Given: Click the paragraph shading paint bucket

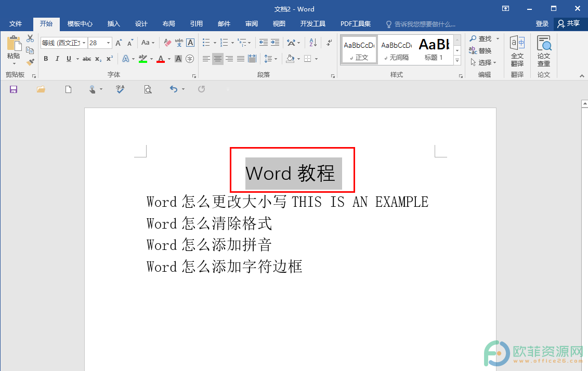Looking at the screenshot, I should [x=290, y=59].
